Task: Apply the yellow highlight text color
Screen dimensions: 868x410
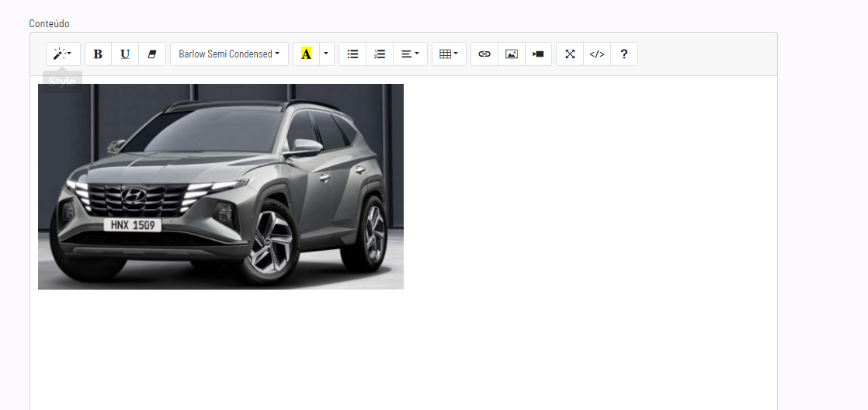Action: click(x=306, y=54)
